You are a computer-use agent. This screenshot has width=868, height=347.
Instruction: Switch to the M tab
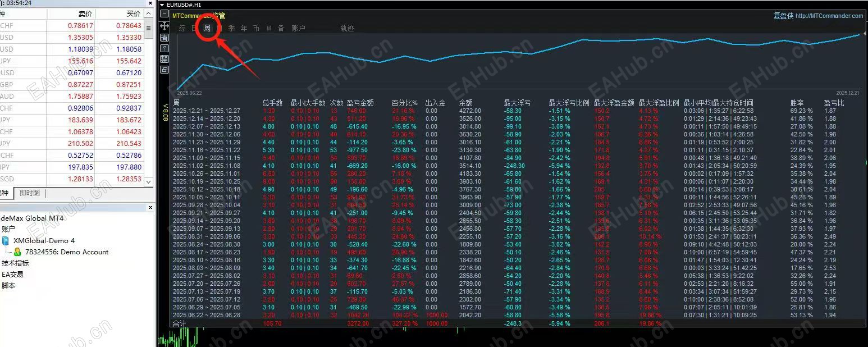269,28
